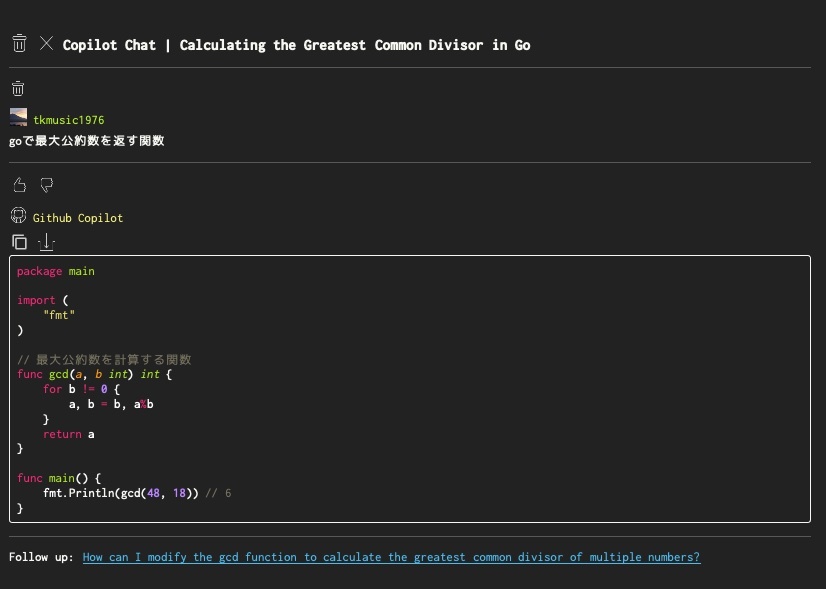Viewport: 826px width, 589px height.
Task: Click the 'Github Copilot' name label
Action: pos(78,218)
